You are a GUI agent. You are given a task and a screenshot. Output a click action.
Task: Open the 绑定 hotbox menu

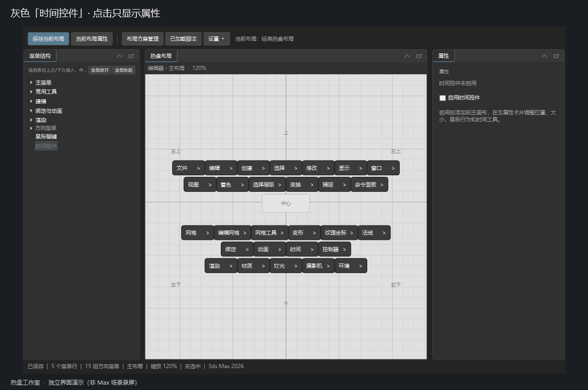237,249
